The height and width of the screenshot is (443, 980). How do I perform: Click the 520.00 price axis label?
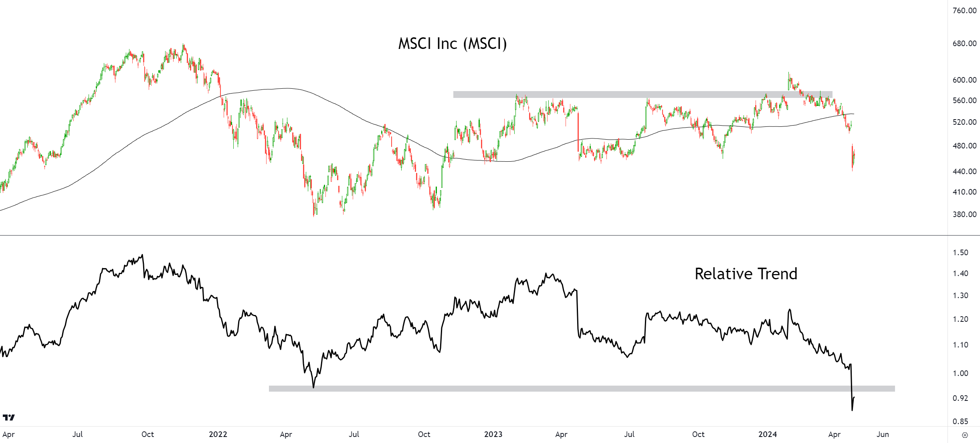coord(964,122)
